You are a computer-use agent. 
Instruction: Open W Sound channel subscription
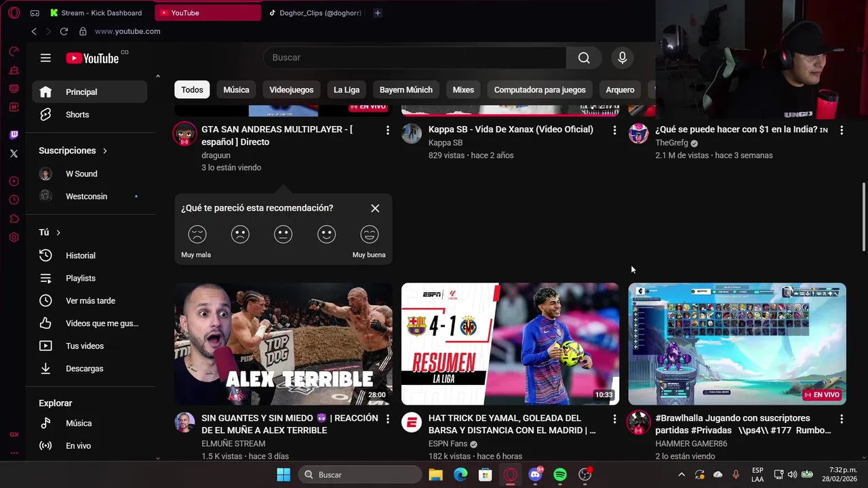point(90,174)
